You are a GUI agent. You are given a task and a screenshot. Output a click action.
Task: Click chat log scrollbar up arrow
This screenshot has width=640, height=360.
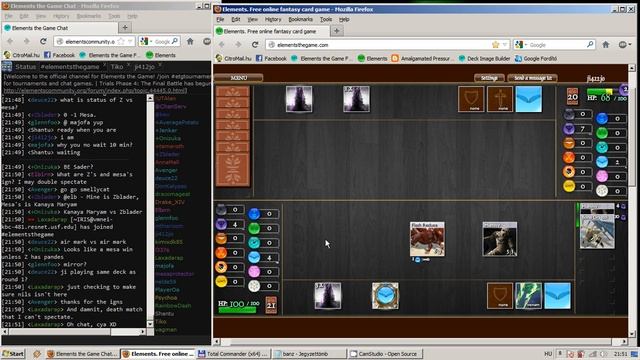point(150,98)
